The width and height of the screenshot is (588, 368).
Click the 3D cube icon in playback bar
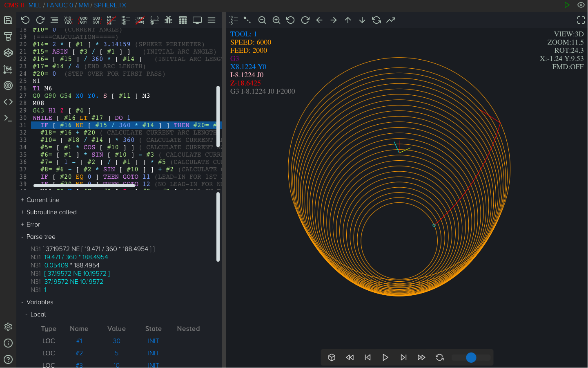click(332, 357)
